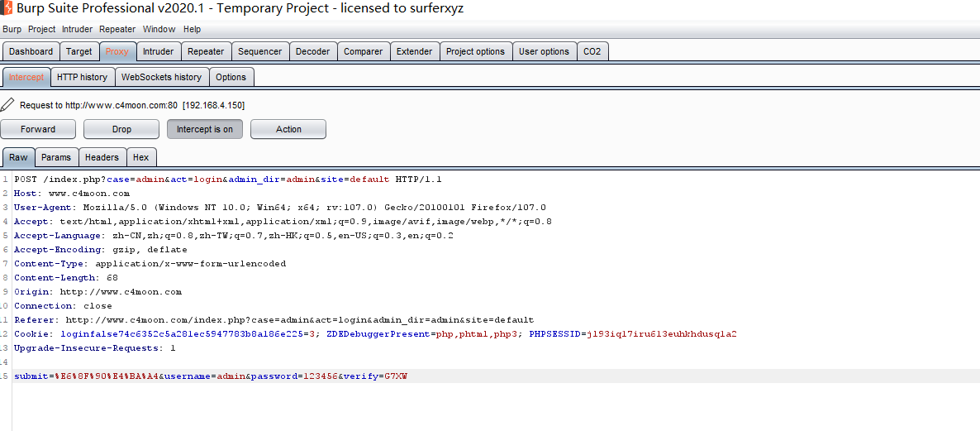Go to the Extender tab

point(414,52)
